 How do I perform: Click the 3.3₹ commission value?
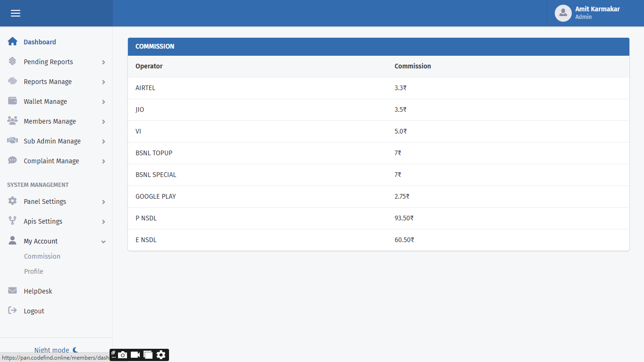(400, 88)
